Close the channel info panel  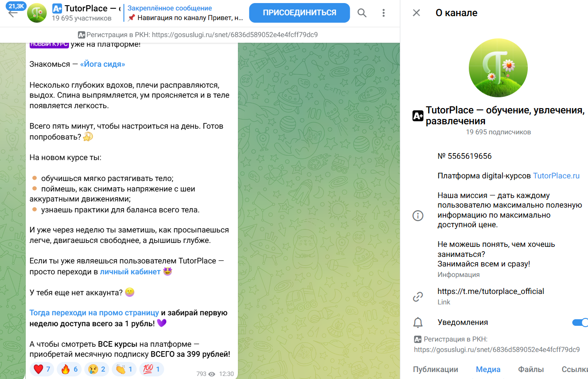click(x=416, y=13)
